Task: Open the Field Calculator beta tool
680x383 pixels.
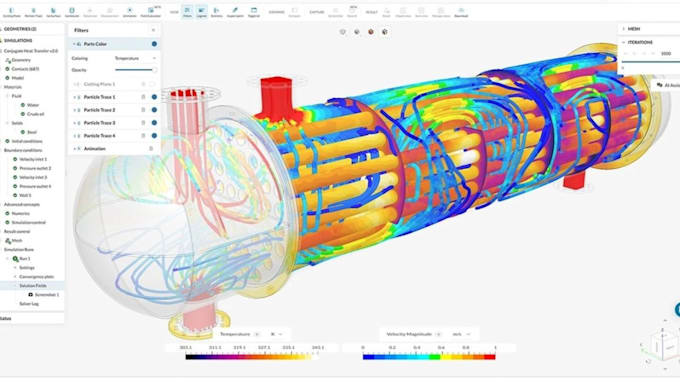Action: coord(150,12)
